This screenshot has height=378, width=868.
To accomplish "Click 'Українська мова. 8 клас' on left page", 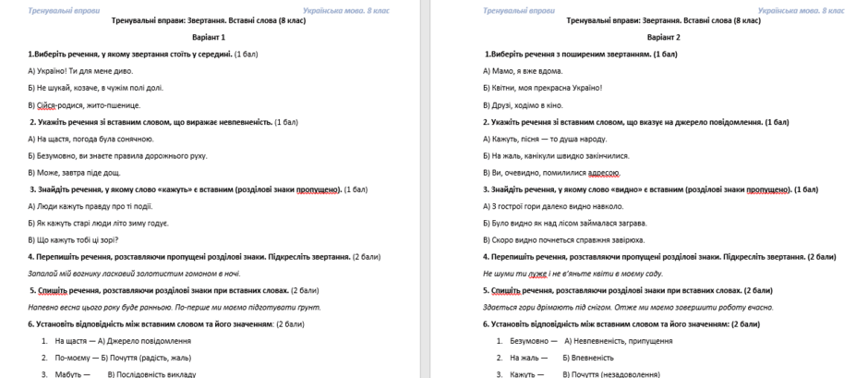I will pos(346,10).
